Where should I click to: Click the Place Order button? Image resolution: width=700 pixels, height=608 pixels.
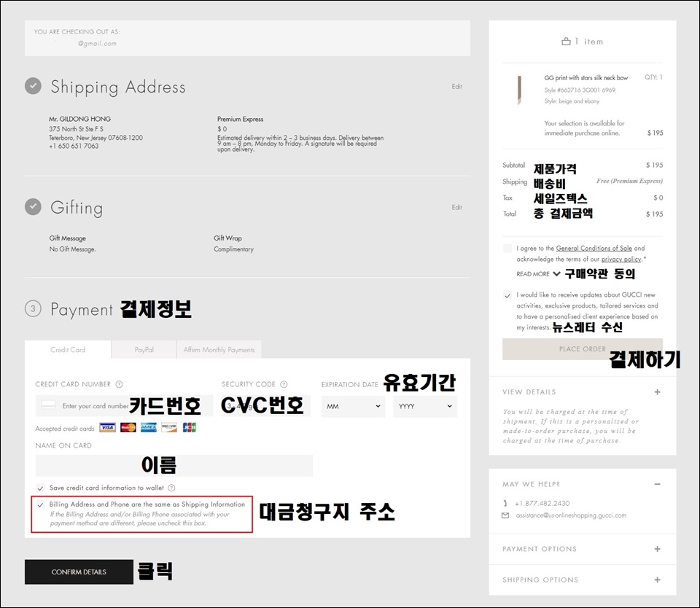tap(583, 349)
